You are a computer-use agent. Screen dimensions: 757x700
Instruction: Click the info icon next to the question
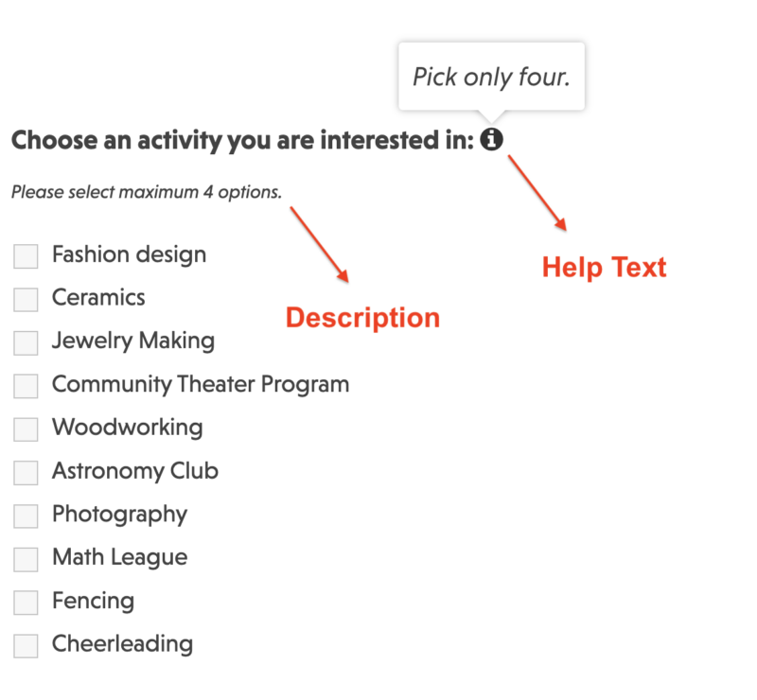click(493, 138)
